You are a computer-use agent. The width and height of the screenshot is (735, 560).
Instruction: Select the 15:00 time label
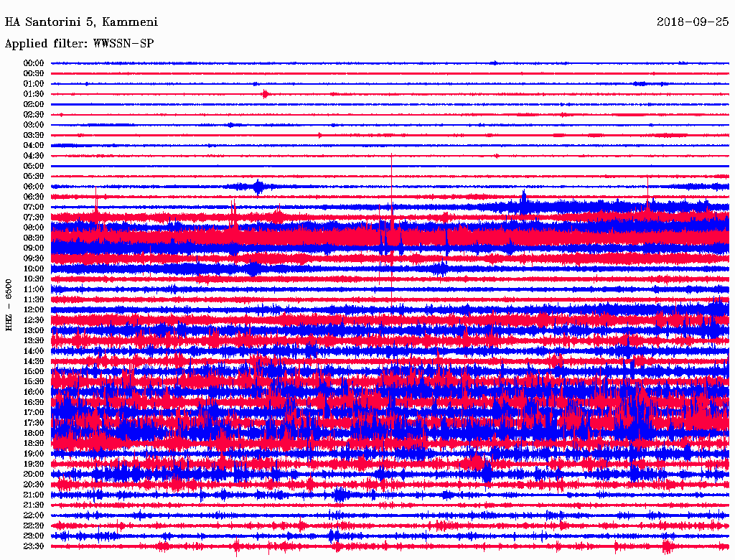click(x=34, y=371)
